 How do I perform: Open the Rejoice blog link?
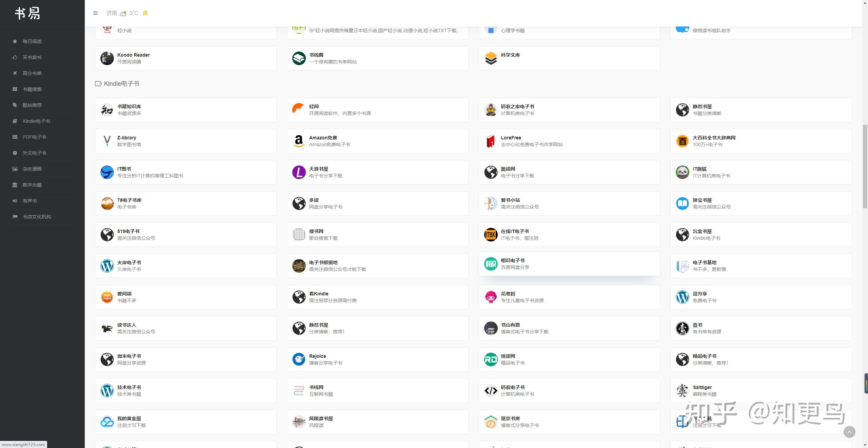coord(377,359)
